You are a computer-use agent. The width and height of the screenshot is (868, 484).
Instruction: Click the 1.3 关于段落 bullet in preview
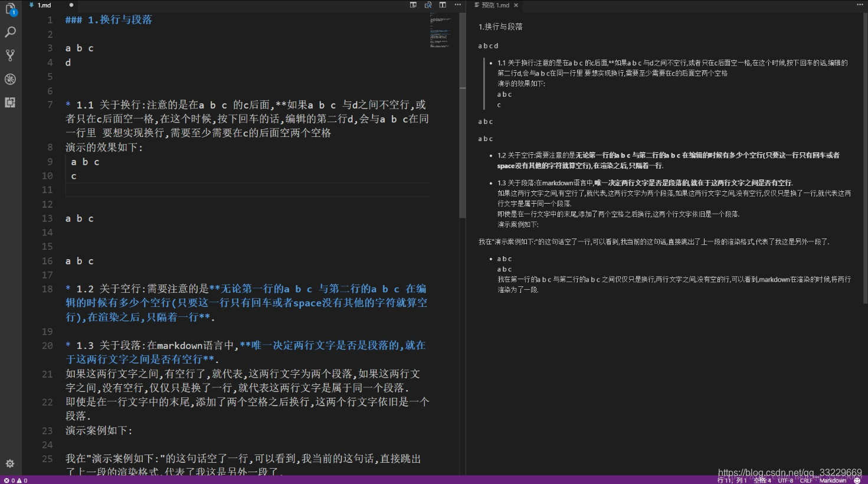[x=674, y=204]
